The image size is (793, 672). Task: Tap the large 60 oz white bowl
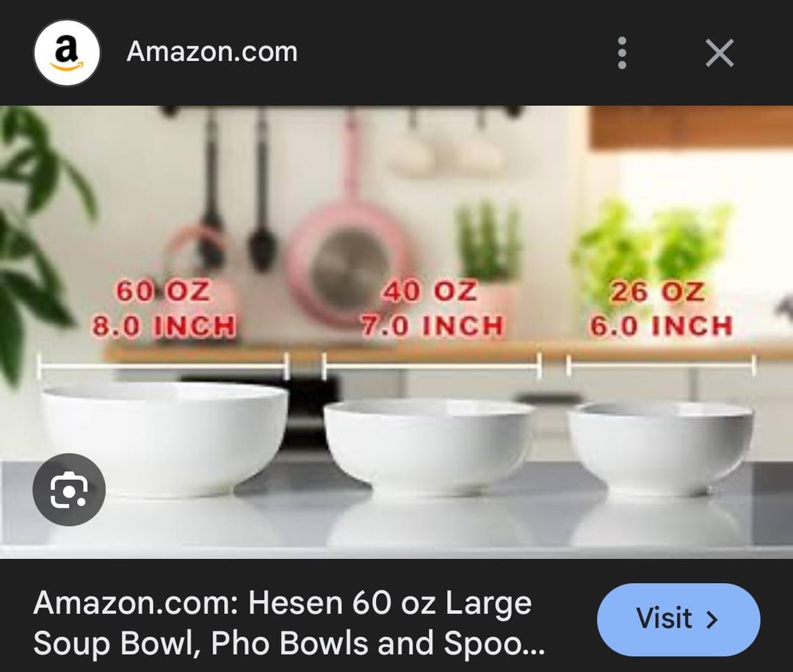164,438
